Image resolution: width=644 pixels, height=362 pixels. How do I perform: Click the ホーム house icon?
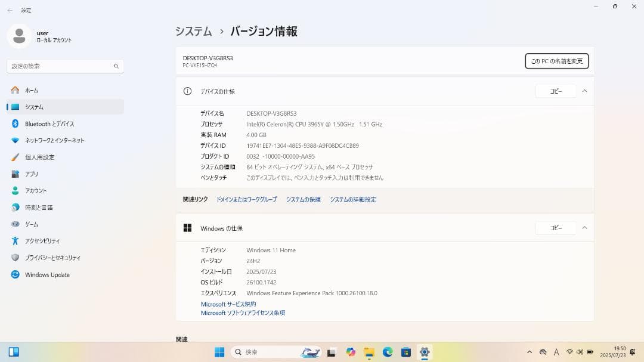tap(15, 90)
